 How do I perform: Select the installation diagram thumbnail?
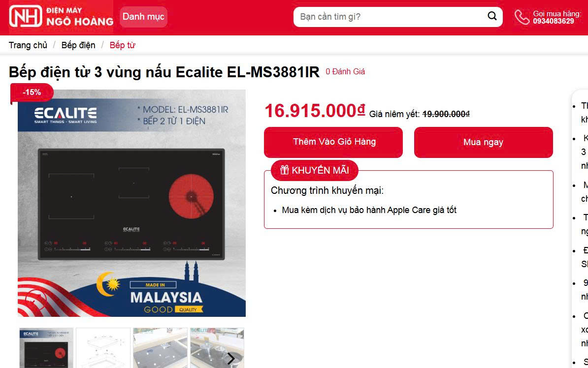(x=103, y=348)
